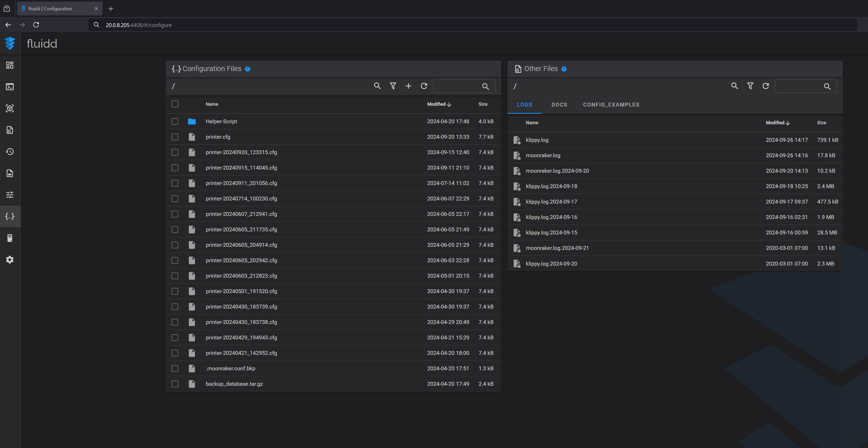The image size is (868, 448).
Task: Switch to the DOCS tab
Action: tap(559, 105)
